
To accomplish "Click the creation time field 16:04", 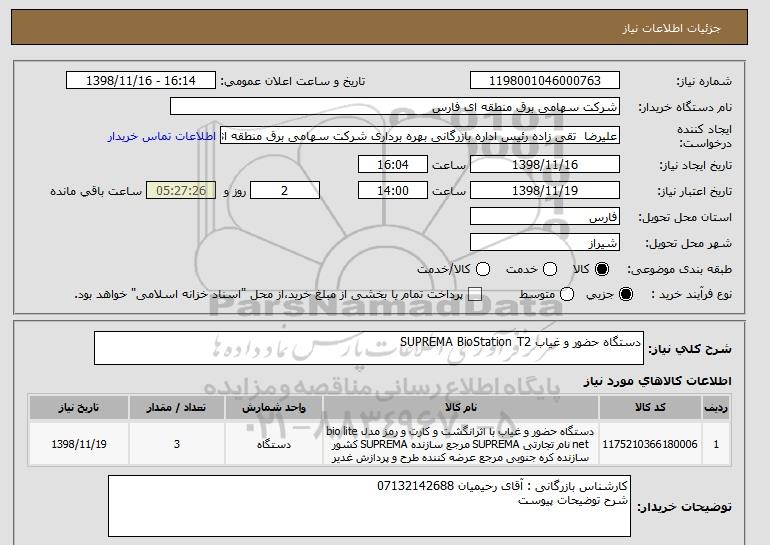I will (x=393, y=164).
